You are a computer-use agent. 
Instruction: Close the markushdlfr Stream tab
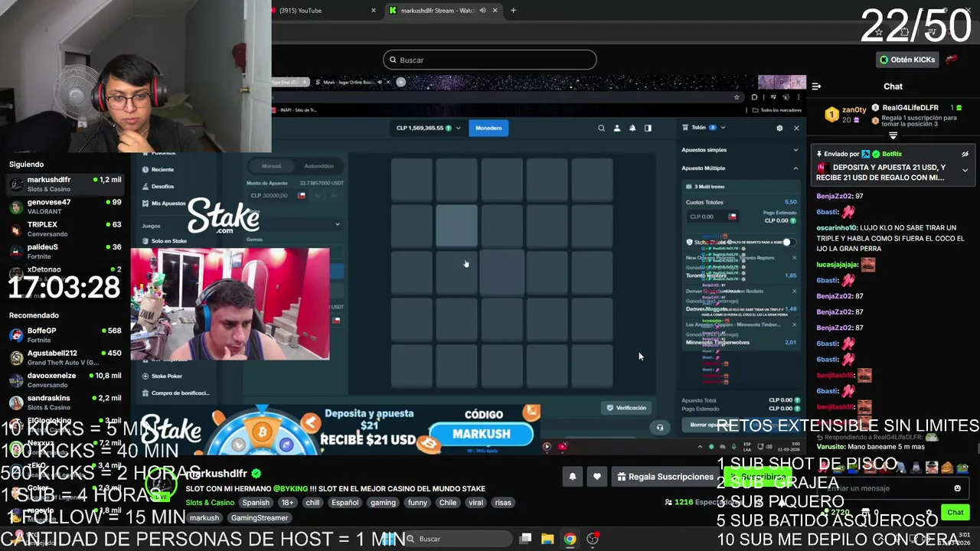[x=495, y=11]
